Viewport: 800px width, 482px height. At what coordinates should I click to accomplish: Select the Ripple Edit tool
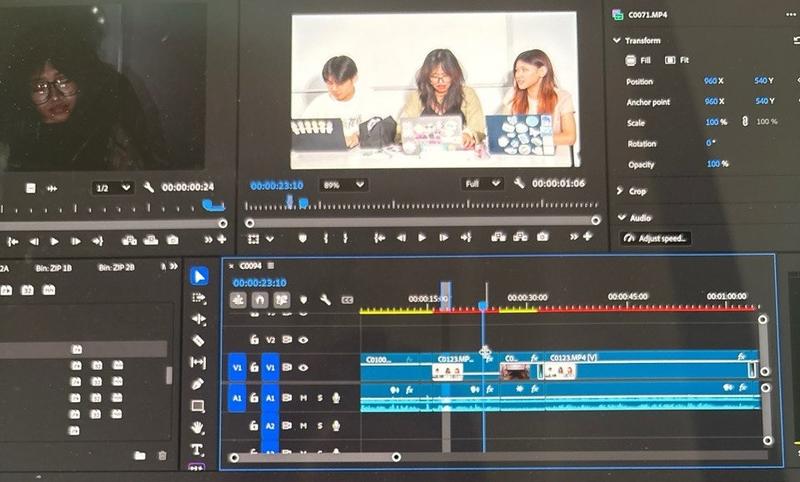[x=198, y=319]
